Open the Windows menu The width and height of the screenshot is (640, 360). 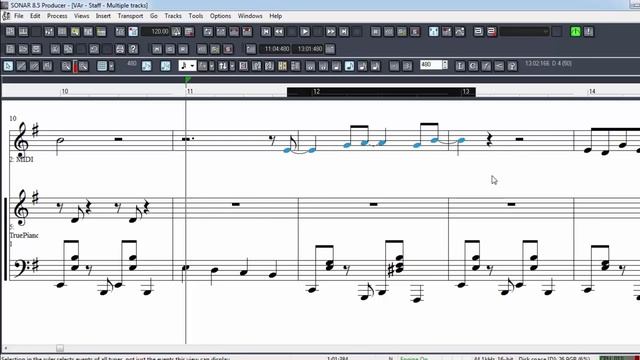point(250,16)
